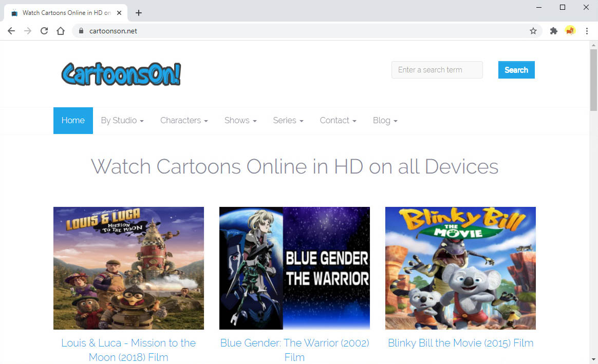Click the profile avatar icon
This screenshot has width=598, height=364.
tap(570, 31)
